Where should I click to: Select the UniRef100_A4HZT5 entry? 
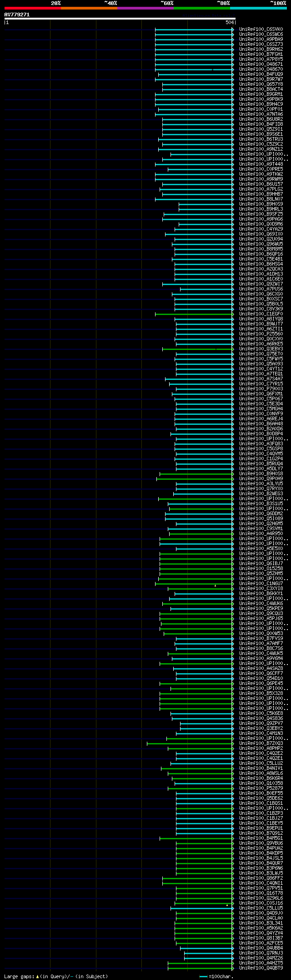[x=261, y=963]
